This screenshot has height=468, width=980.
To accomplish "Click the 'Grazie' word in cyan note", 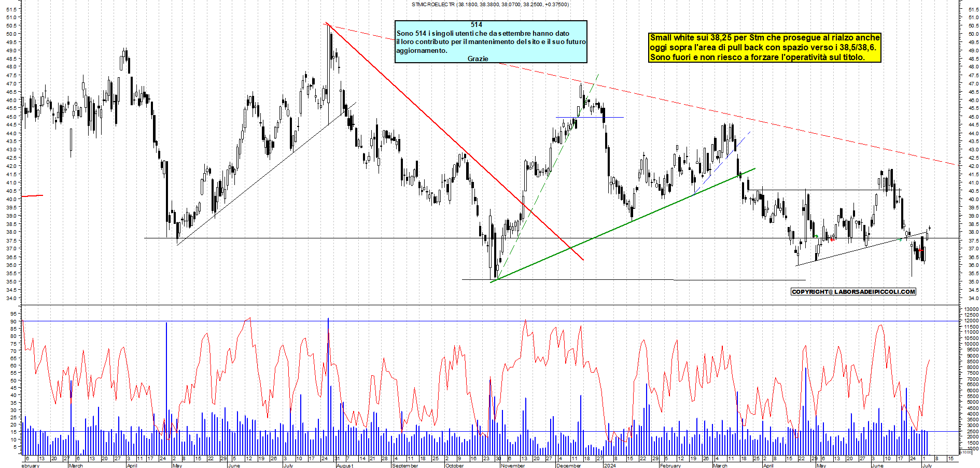I will (x=478, y=59).
